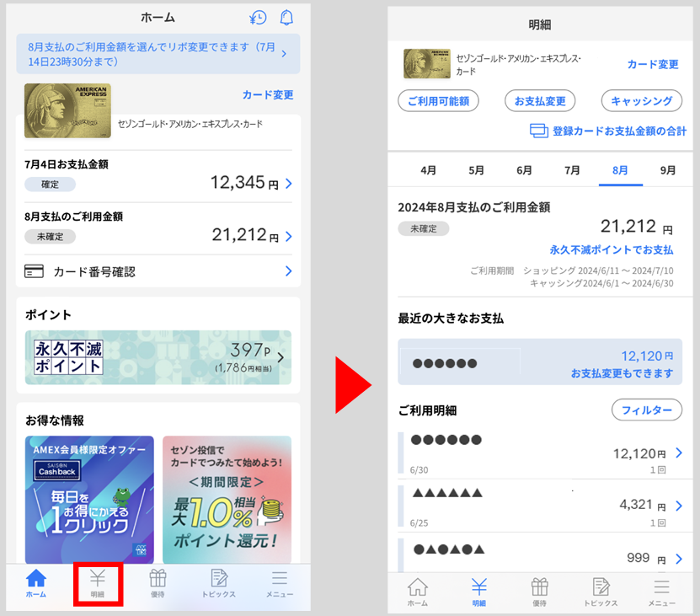The image size is (700, 616).
Task: Switch to the 7月 month tab
Action: (571, 169)
